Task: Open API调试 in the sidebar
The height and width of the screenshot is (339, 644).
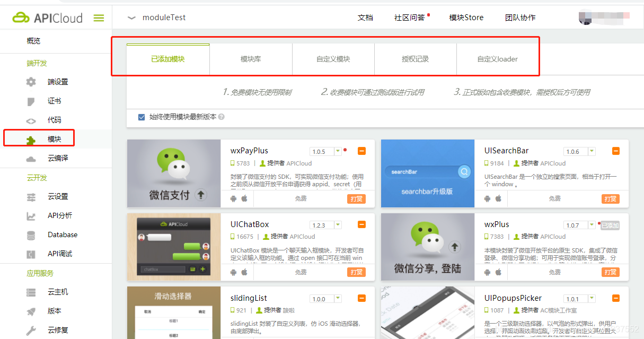Action: pos(60,254)
